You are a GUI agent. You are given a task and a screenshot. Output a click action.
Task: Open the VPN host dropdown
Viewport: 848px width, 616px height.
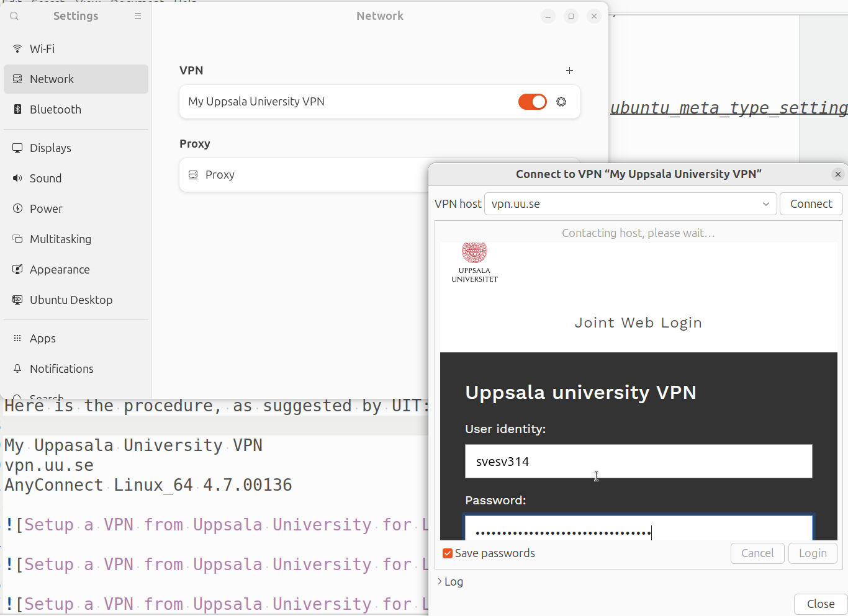(765, 203)
